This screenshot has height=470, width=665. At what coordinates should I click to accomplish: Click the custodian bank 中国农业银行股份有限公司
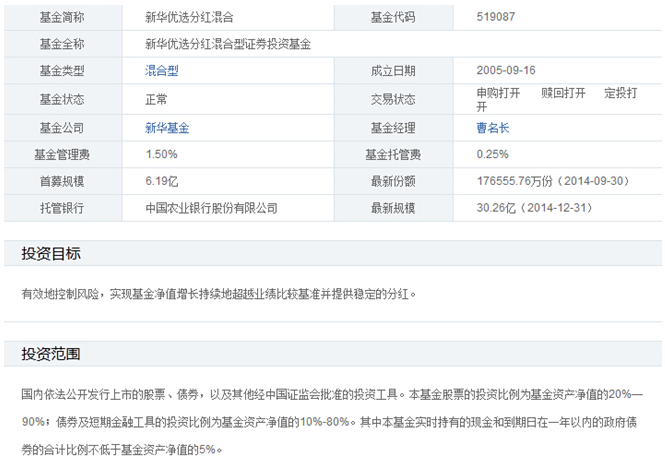point(212,208)
